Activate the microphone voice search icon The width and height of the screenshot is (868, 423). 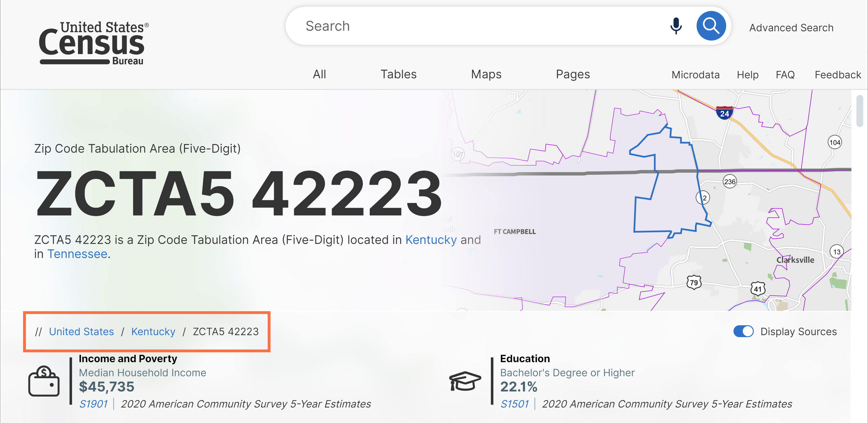click(x=675, y=26)
